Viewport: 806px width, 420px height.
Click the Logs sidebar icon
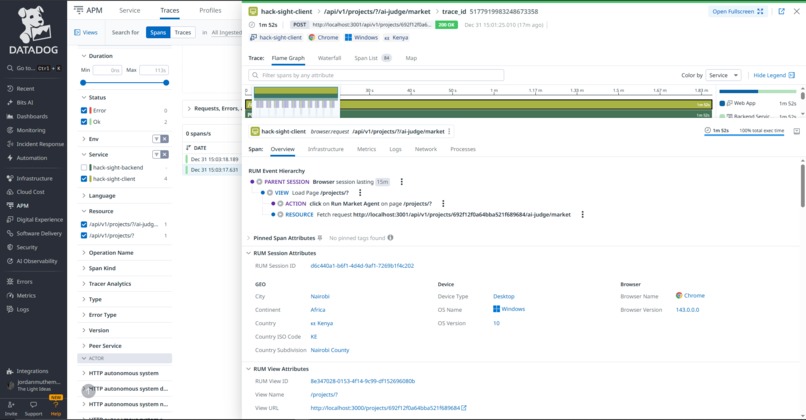pos(10,309)
